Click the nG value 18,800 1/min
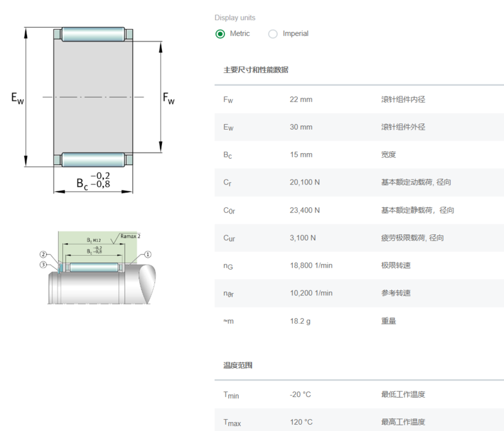 click(311, 265)
